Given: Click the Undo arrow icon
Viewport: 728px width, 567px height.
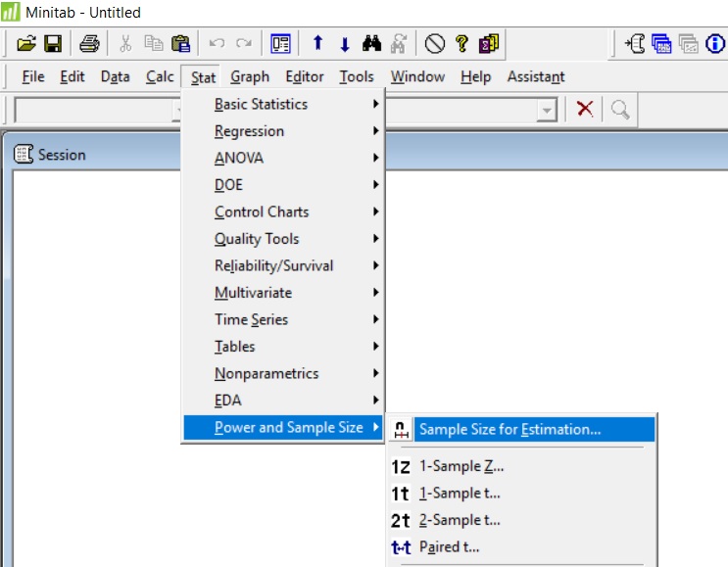Looking at the screenshot, I should [217, 44].
